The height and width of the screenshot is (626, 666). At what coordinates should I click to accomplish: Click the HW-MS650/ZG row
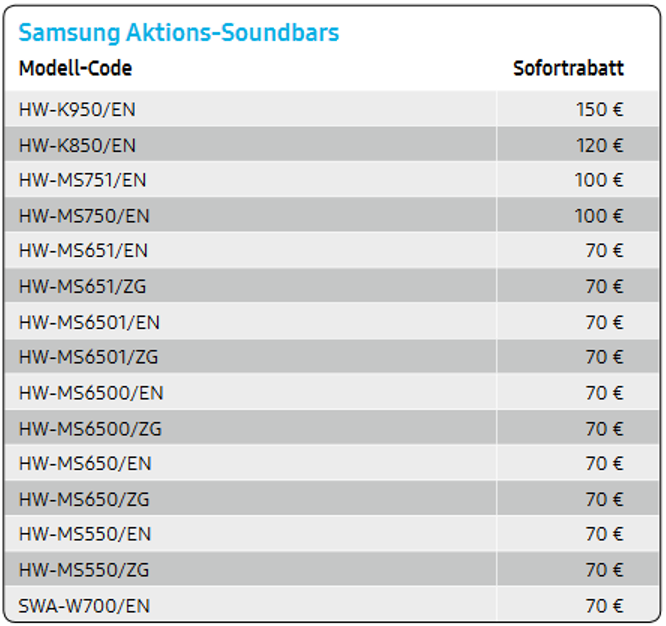pyautogui.click(x=84, y=499)
